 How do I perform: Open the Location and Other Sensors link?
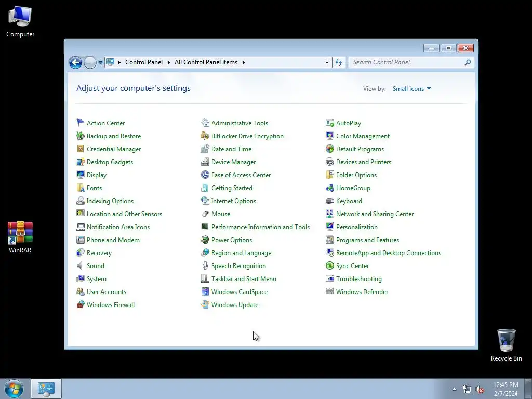124,214
